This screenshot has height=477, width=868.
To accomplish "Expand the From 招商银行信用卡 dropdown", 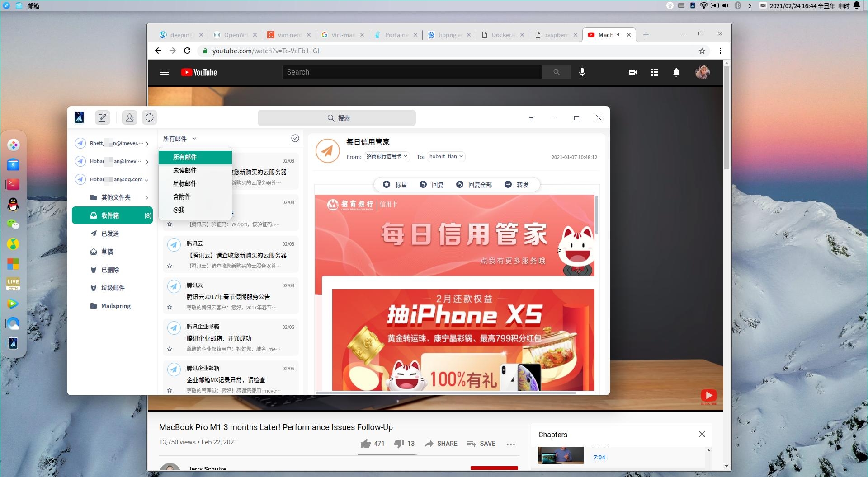I will (387, 156).
